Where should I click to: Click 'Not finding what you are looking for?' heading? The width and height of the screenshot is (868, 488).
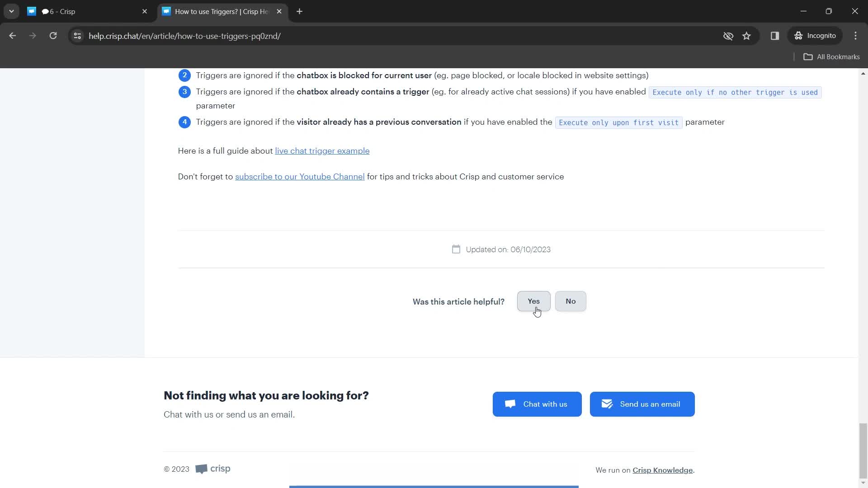click(266, 396)
